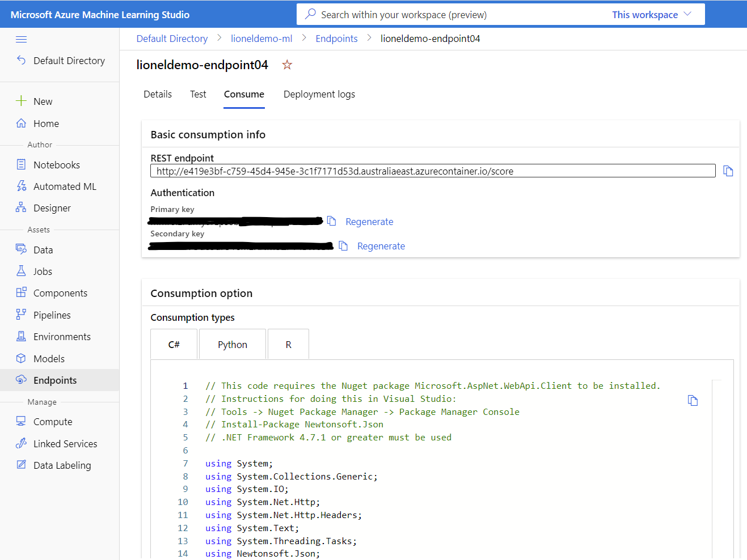Click the search magnifier icon
The image size is (747, 560).
pos(310,14)
